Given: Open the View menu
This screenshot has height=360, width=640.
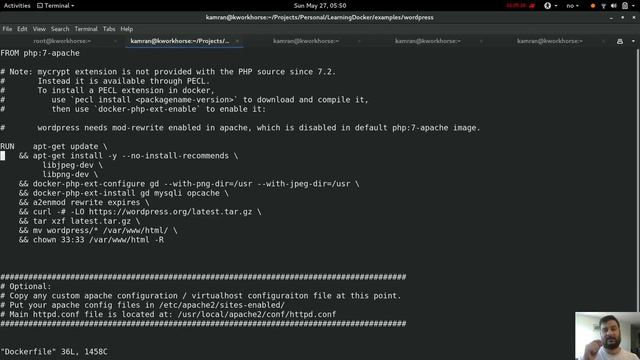Looking at the screenshot, I should (x=39, y=29).
